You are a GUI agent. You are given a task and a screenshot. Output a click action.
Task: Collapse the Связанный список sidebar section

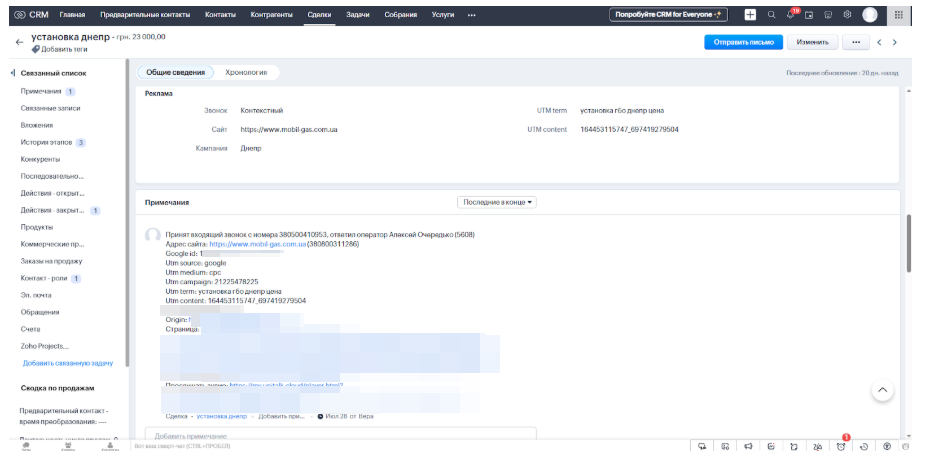(13, 73)
